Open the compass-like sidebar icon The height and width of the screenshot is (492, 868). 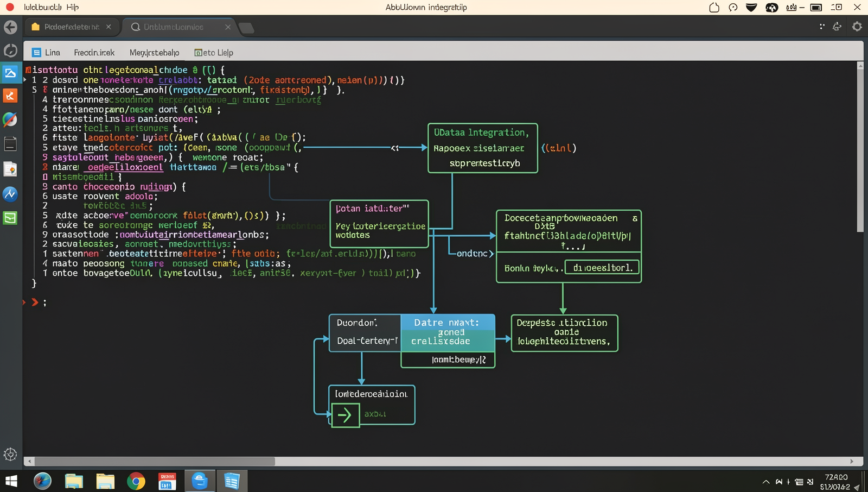tap(10, 119)
